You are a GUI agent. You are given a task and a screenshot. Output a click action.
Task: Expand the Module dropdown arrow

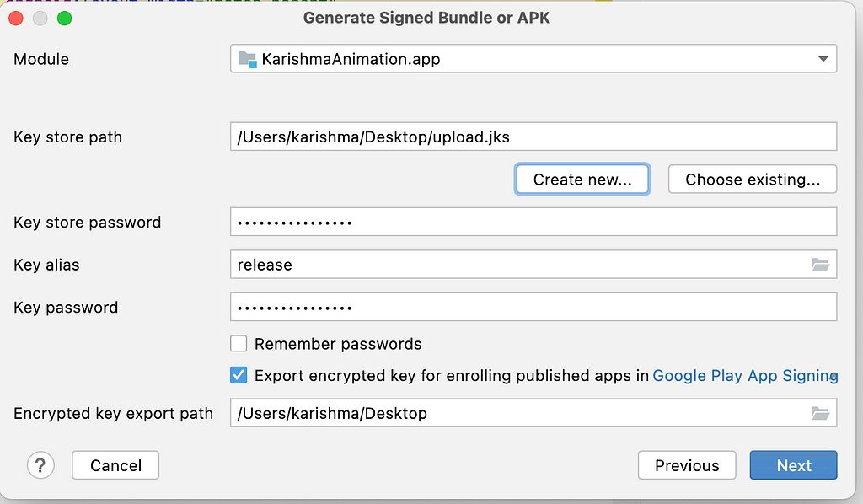[823, 59]
